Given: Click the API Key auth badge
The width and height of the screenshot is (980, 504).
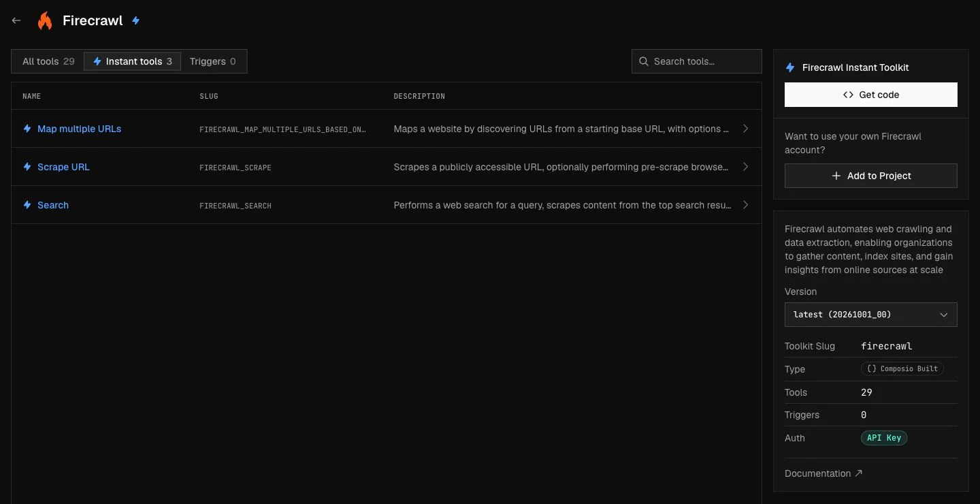Looking at the screenshot, I should (884, 438).
